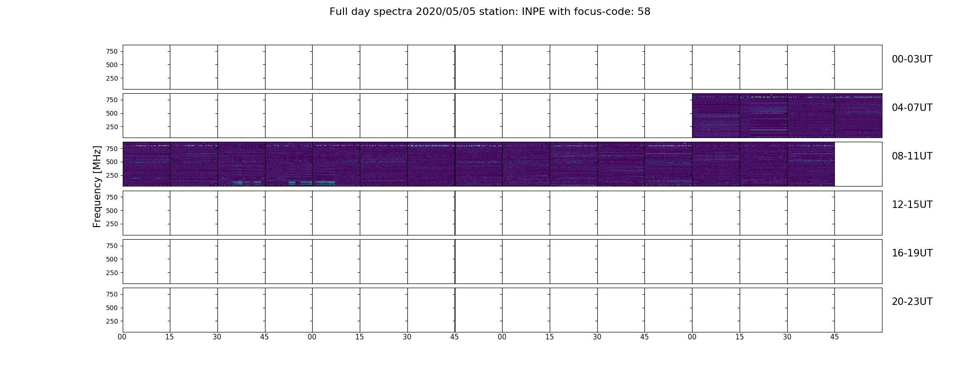
Task: Click the empty 12-15UT spectrum panel
Action: (502, 213)
